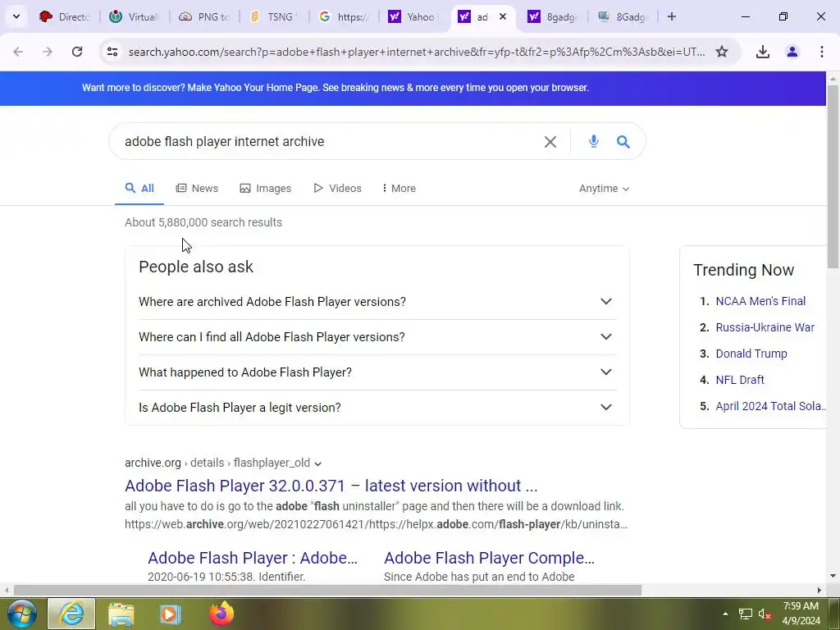Open 'Adobe Flash Player Comple...' sublink
840x630 pixels.
pos(489,558)
